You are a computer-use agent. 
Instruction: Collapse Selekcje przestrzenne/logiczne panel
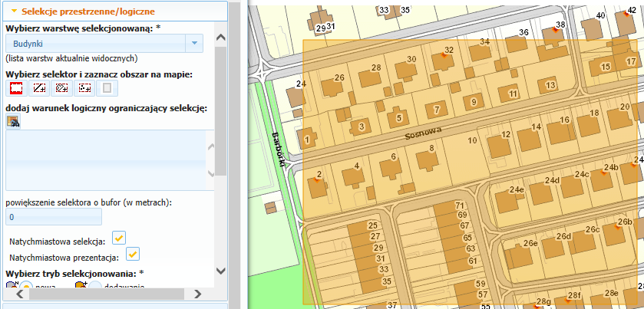click(x=15, y=11)
